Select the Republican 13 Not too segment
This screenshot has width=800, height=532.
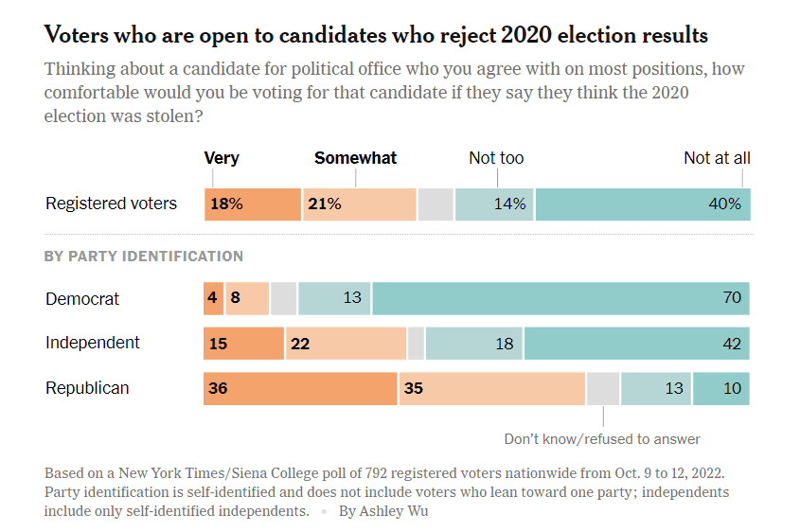pos(656,389)
